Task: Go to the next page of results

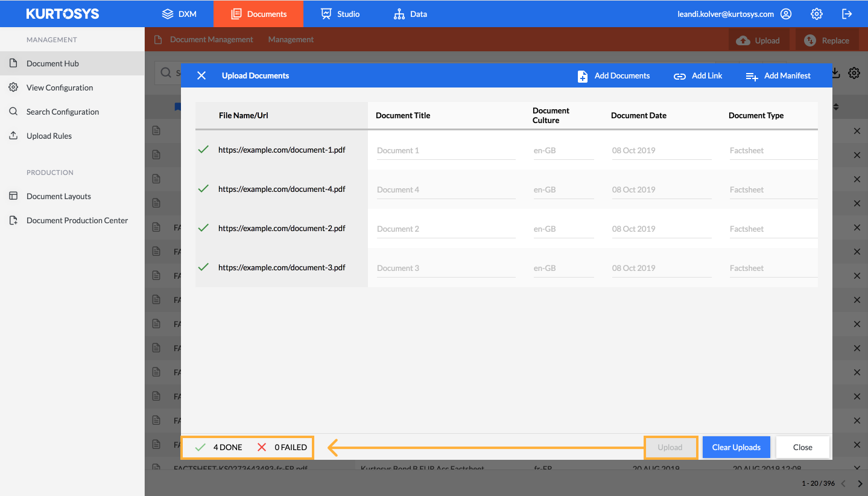Action: pos(860,484)
